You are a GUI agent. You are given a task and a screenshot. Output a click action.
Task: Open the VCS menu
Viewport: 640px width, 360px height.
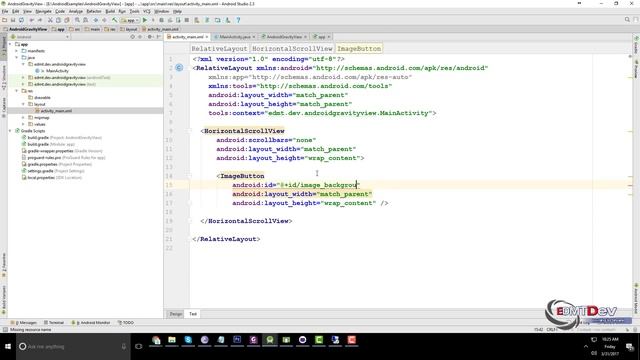click(147, 11)
